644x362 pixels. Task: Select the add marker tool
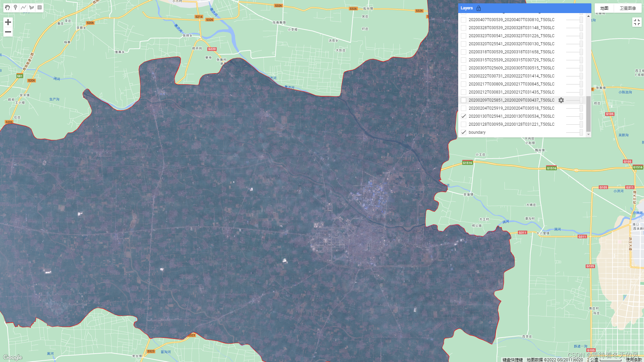coord(15,7)
